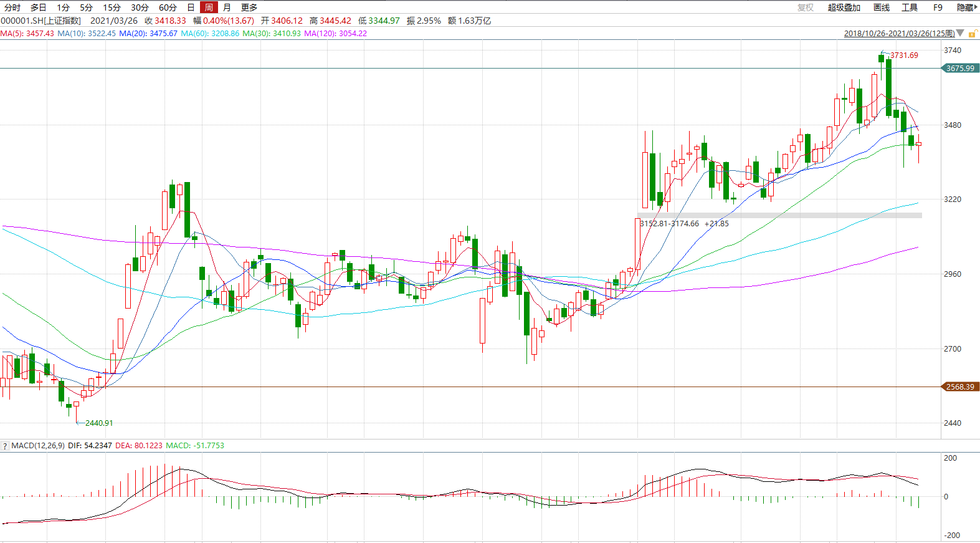Viewport: 980px width, 543px height.
Task: Click the MACD: -51.7753 value
Action: click(195, 446)
